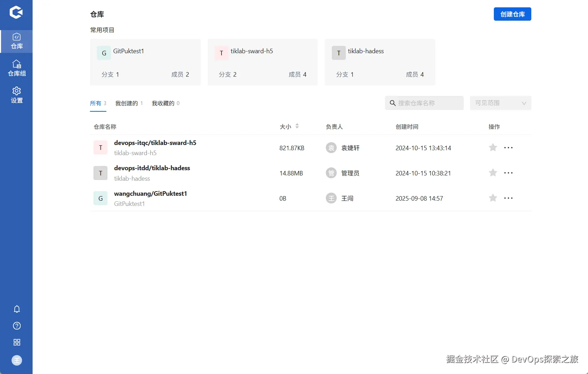Click the 仓库名称 column header
This screenshot has height=374, width=588.
click(105, 127)
